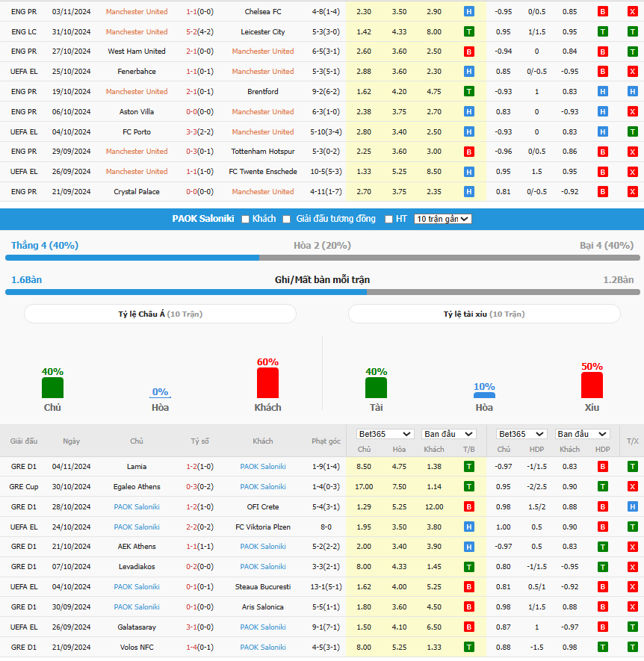
Task: Toggle the HT checkbox
Action: tap(388, 219)
